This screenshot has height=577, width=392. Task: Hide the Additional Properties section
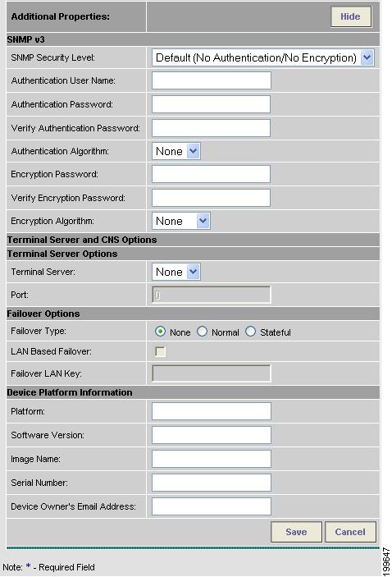point(351,16)
